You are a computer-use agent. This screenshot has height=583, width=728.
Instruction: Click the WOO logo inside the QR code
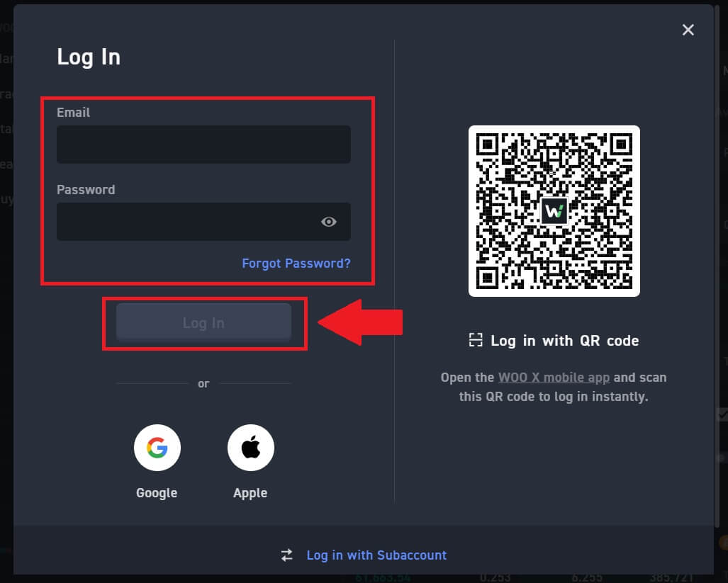click(554, 211)
